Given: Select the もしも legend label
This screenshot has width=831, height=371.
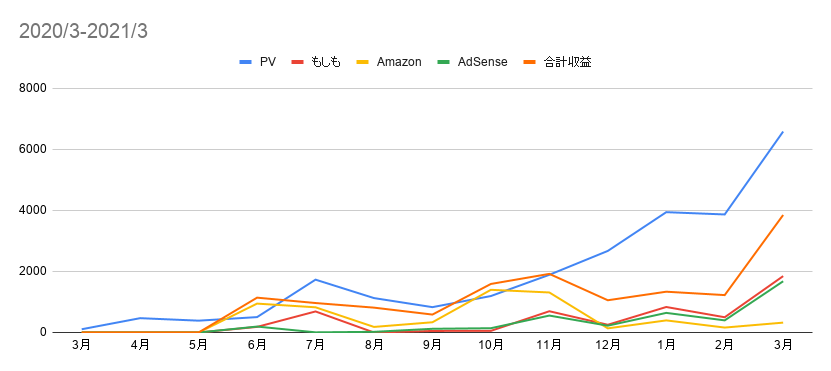Looking at the screenshot, I should (x=326, y=62).
